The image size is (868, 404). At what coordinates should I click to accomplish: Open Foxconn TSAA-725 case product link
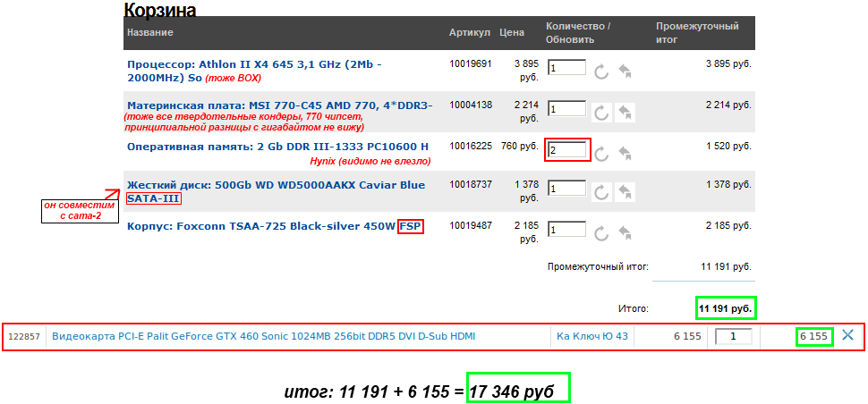[x=275, y=226]
